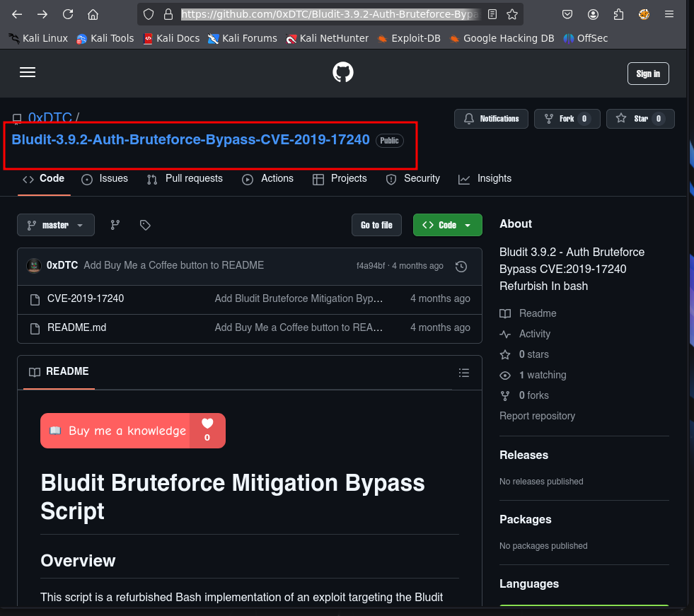Expand the green Code dropdown
The width and height of the screenshot is (694, 616).
pyautogui.click(x=448, y=225)
